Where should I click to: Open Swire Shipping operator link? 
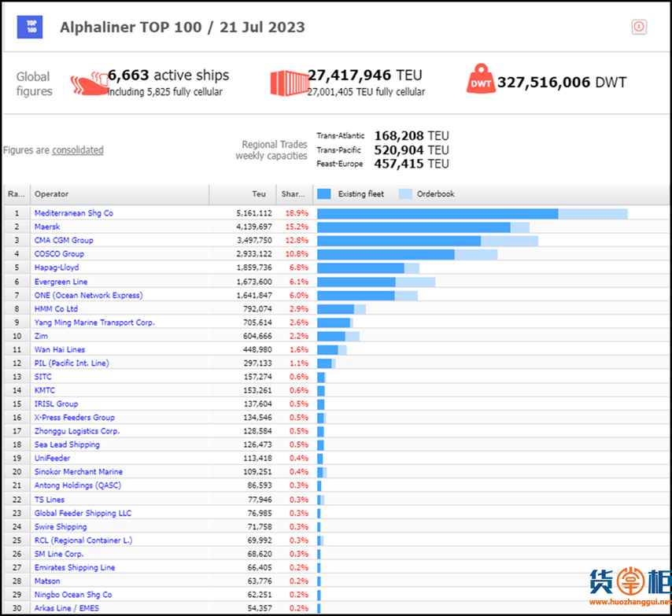pyautogui.click(x=61, y=527)
